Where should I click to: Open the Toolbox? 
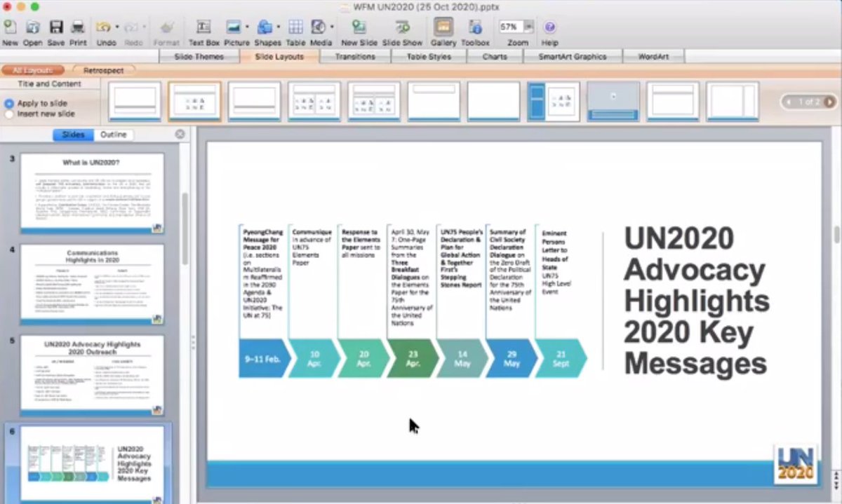coord(475,27)
